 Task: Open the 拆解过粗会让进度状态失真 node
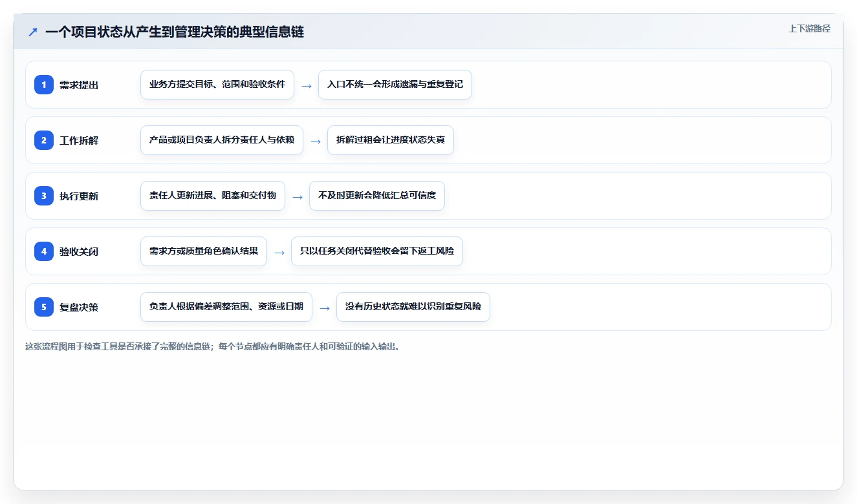[x=391, y=140]
